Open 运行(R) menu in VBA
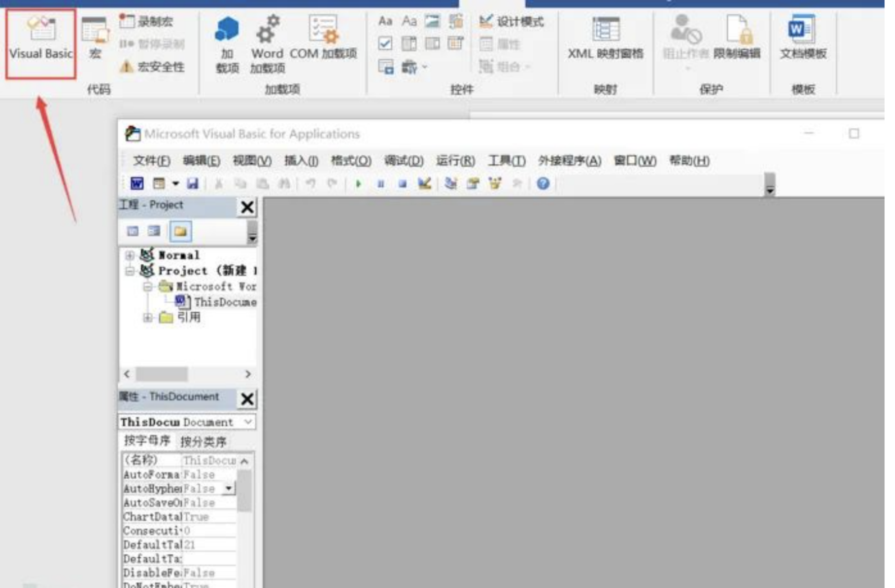The image size is (895, 588). pyautogui.click(x=455, y=161)
